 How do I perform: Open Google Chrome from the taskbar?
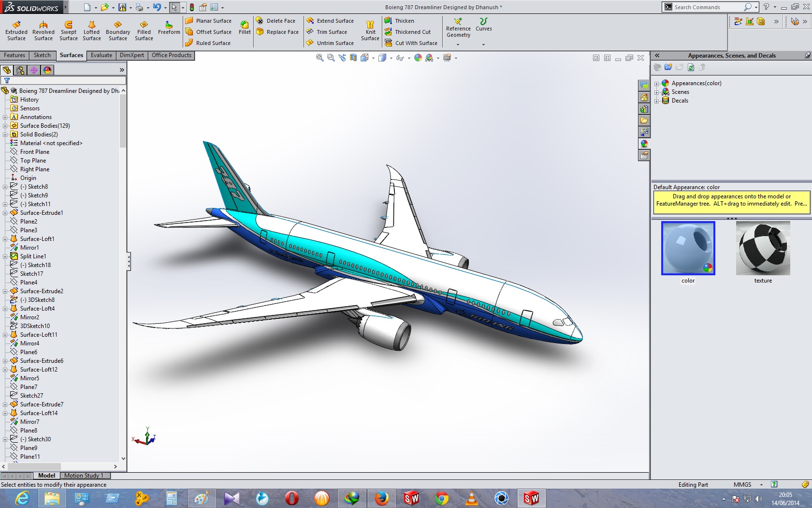coord(441,498)
